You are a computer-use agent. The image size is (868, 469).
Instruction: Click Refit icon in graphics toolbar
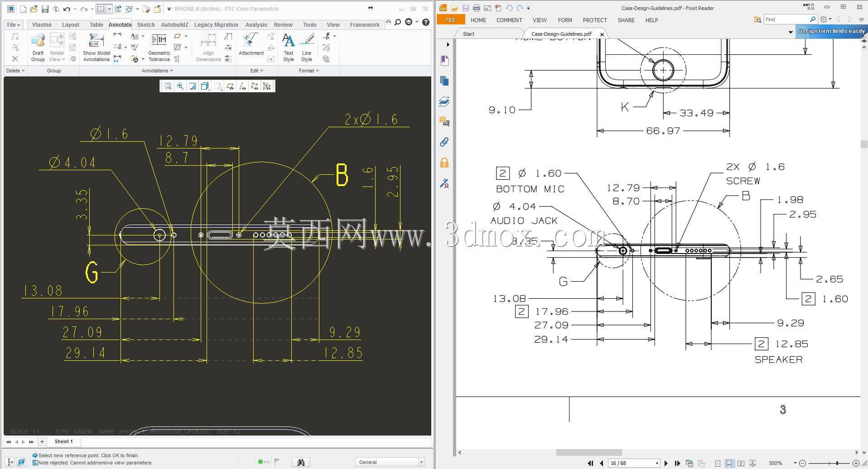(168, 86)
